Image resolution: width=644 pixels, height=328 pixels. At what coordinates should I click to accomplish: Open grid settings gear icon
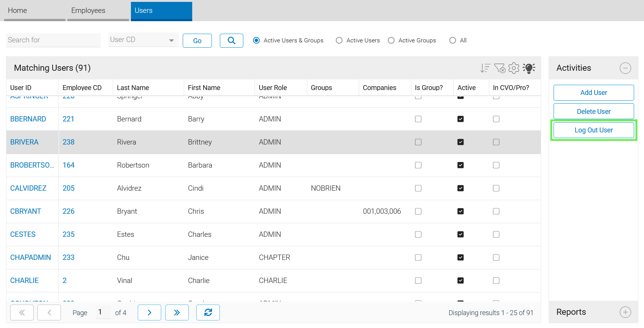point(514,68)
